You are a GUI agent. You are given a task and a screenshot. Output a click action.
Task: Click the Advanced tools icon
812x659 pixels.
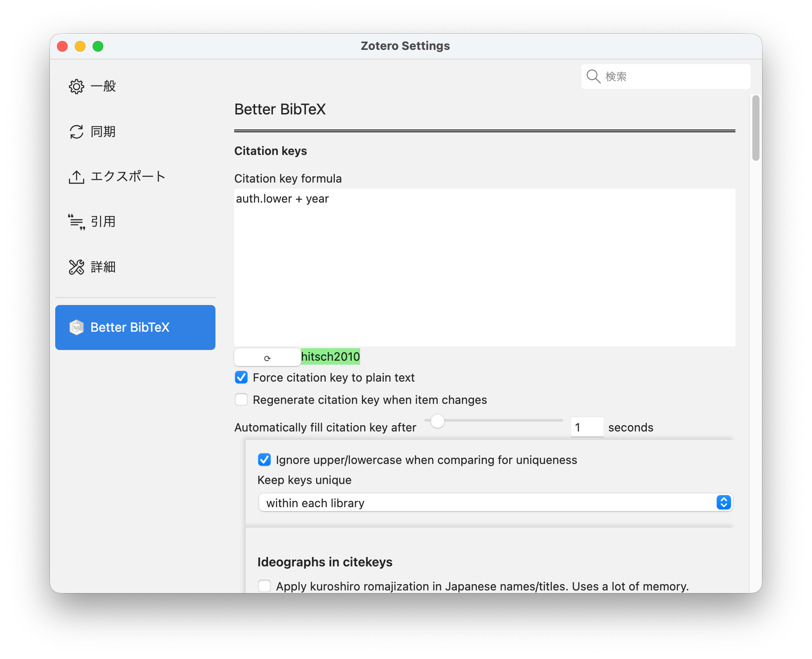point(76,267)
